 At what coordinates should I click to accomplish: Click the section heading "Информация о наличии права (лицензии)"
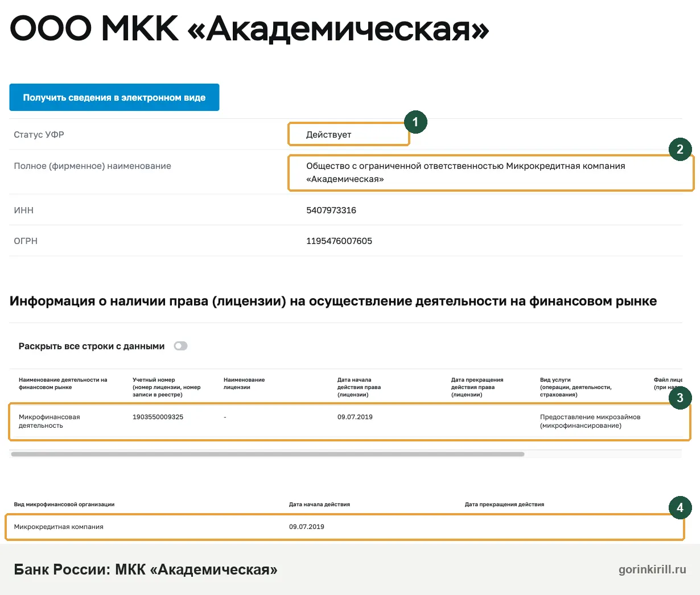(333, 301)
